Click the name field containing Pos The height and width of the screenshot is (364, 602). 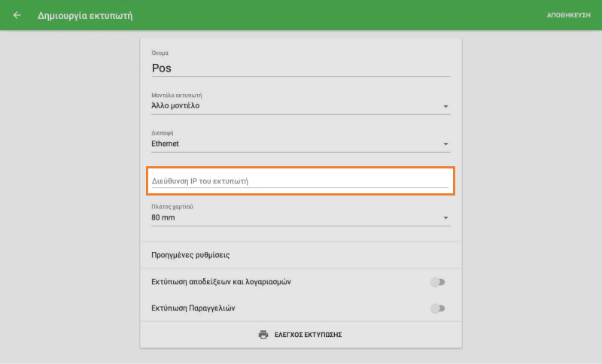click(299, 68)
